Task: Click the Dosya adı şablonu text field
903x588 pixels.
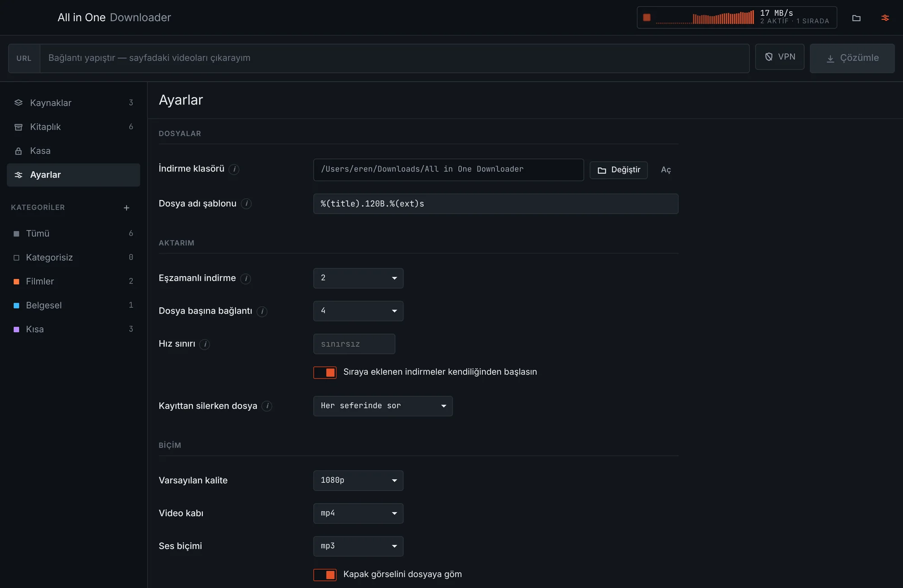Action: coord(496,204)
